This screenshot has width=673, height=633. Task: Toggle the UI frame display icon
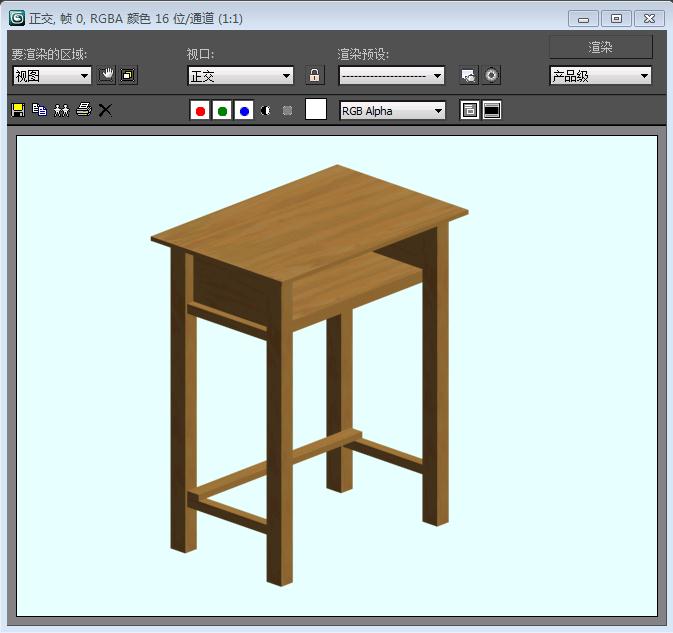click(491, 110)
